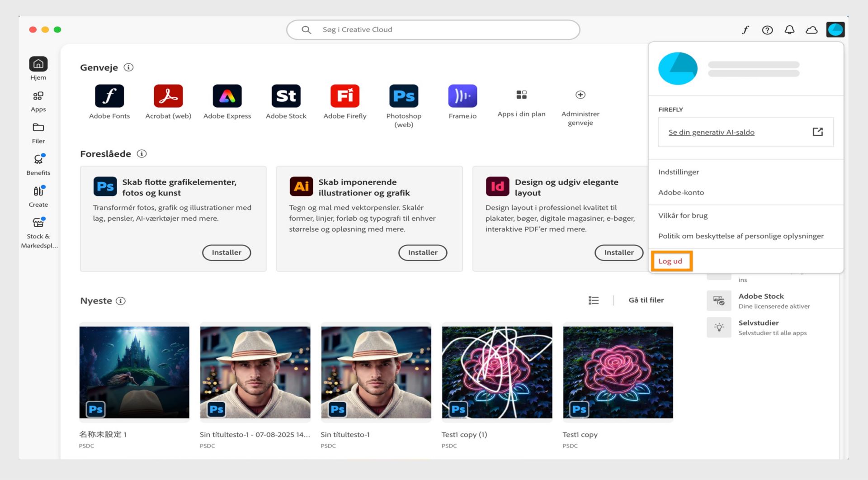Viewport: 868px width, 480px height.
Task: Launch Acrobat (web) shortcut
Action: coord(168,96)
